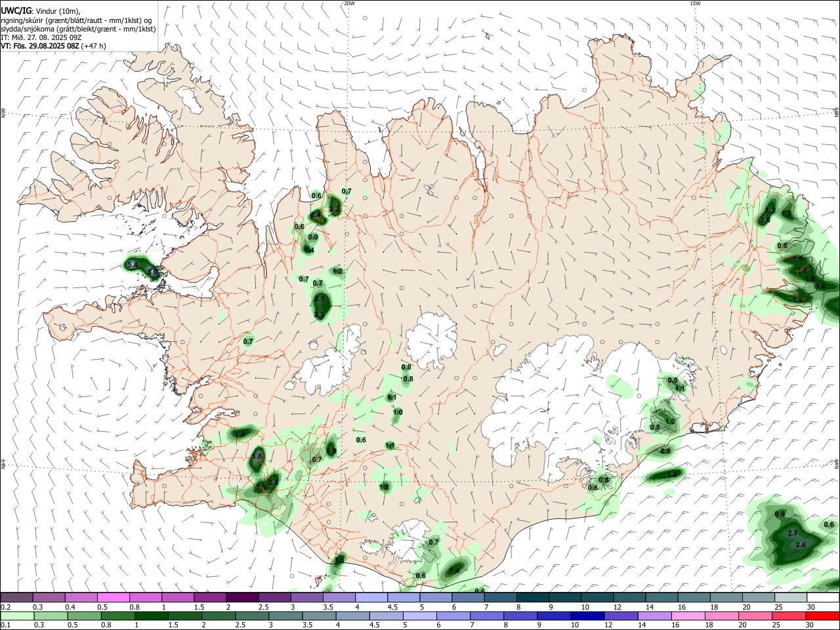This screenshot has width=840, height=630.
Task: Click the 'slydda/snjókoma' legend description line
Action: [x=78, y=29]
